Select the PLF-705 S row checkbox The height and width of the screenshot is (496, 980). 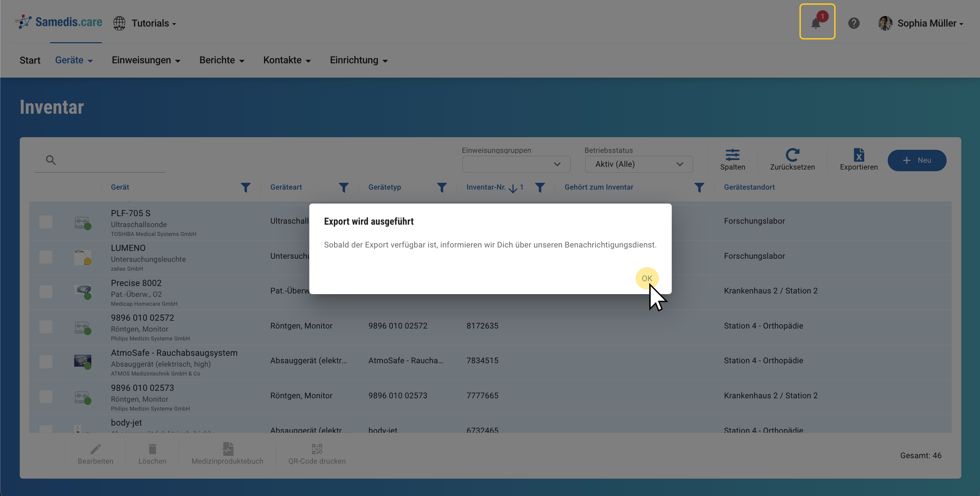coord(46,222)
